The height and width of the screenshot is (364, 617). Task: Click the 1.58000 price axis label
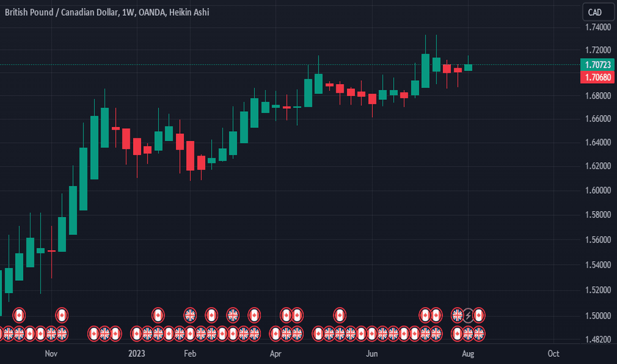click(598, 215)
